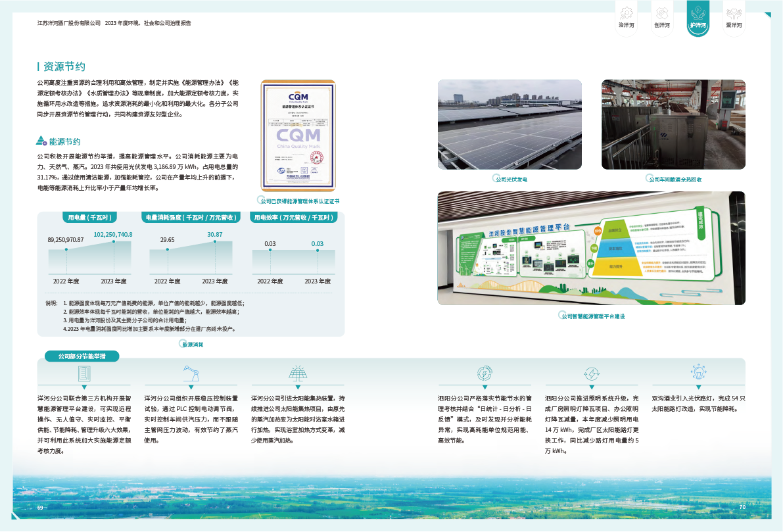Open the workshop steam heat recovery photo
This screenshot has width=783, height=532.
click(673, 125)
